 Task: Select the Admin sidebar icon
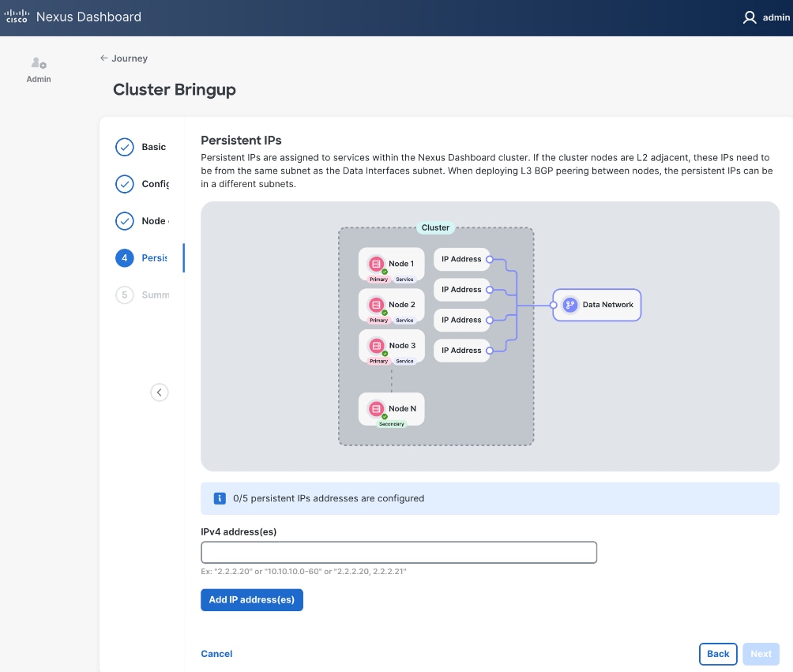click(38, 63)
